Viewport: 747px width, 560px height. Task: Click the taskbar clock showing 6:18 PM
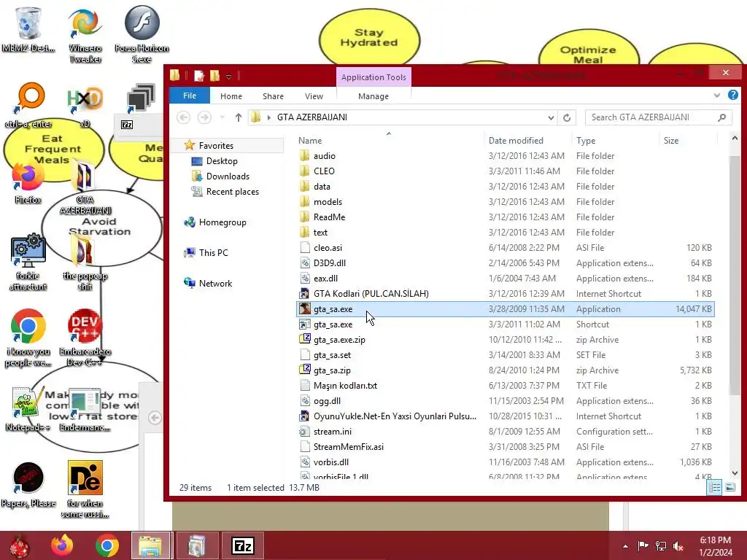click(x=716, y=546)
